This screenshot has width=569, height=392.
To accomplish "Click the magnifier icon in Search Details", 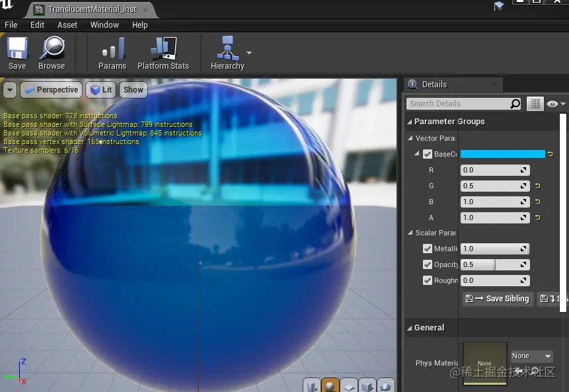I will tap(515, 104).
